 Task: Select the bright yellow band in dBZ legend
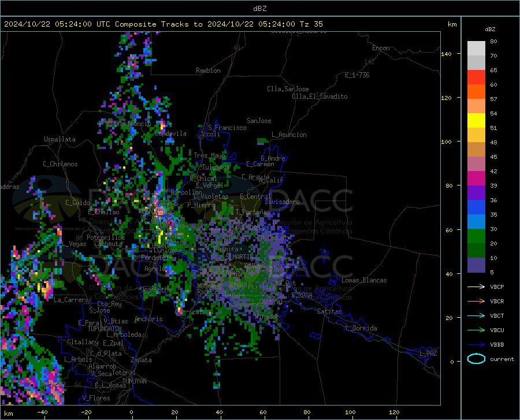coord(476,121)
